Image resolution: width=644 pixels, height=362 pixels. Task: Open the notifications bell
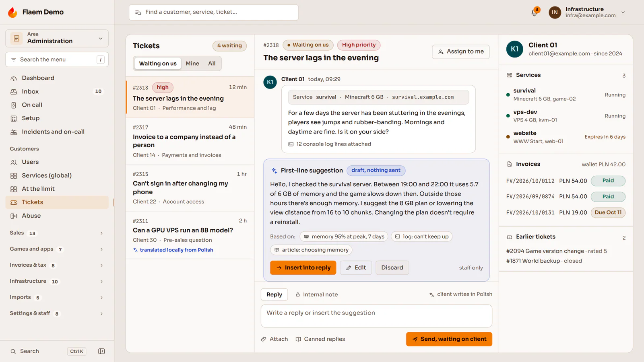[x=534, y=12]
